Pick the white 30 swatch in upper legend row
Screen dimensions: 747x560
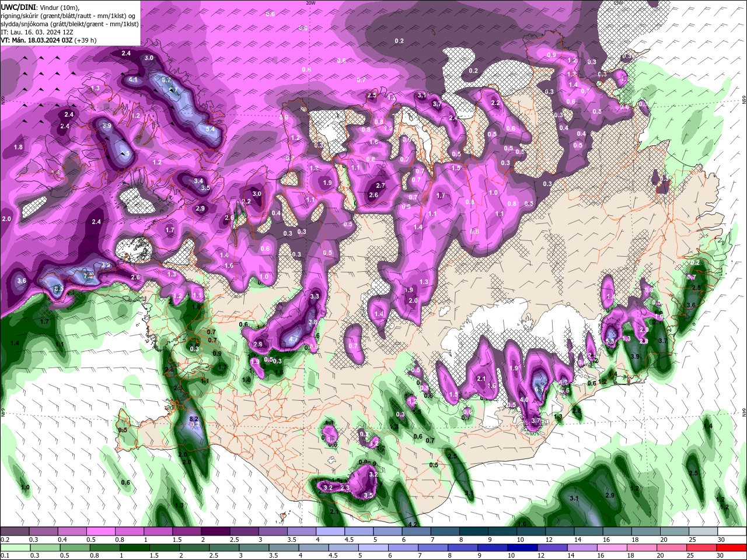pyautogui.click(x=732, y=531)
